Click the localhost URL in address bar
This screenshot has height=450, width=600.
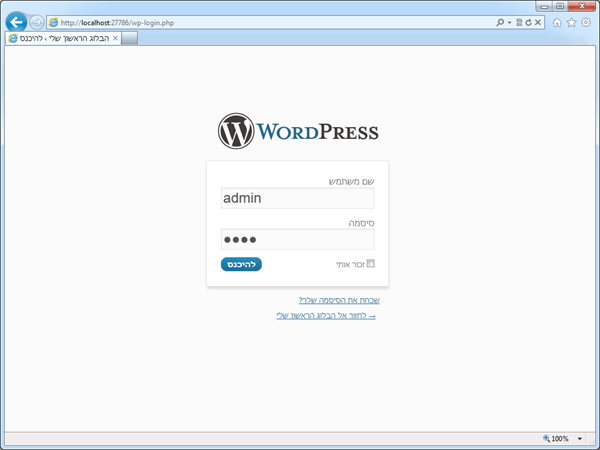coord(117,23)
